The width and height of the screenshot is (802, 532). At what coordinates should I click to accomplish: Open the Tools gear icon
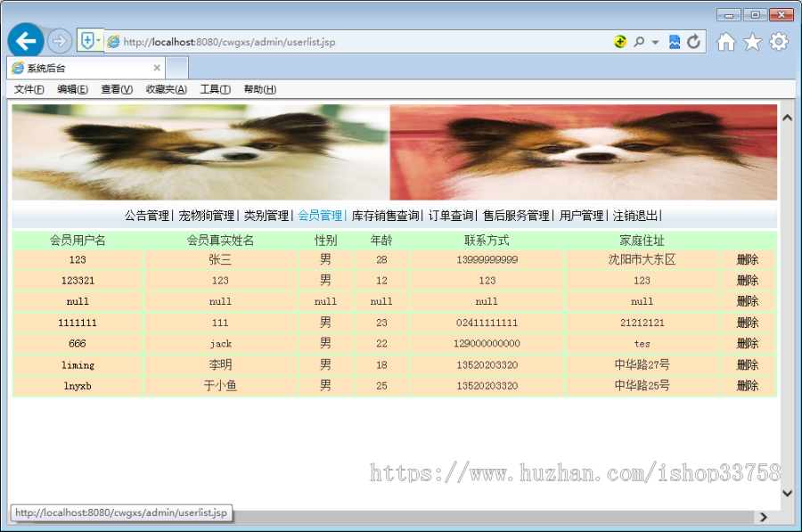[x=779, y=42]
